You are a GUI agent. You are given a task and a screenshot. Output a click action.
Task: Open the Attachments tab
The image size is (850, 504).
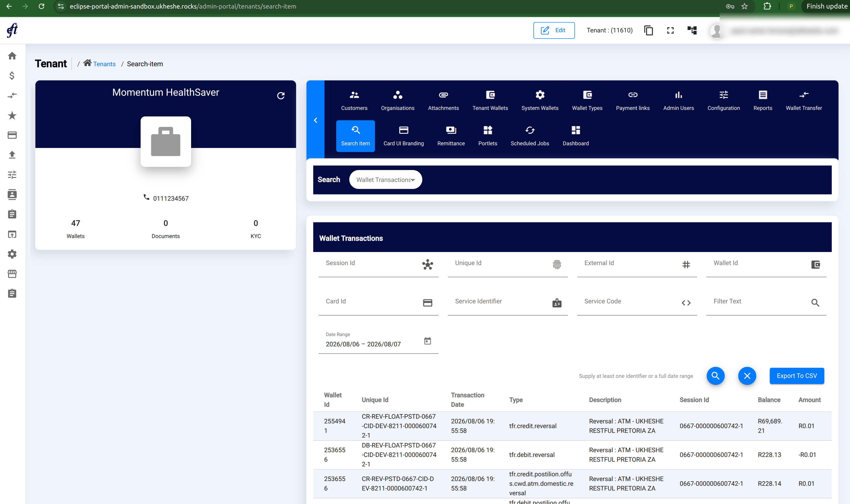point(443,100)
